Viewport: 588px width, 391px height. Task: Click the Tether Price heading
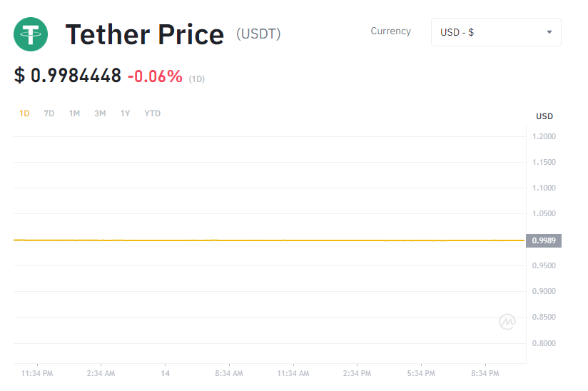coord(145,34)
